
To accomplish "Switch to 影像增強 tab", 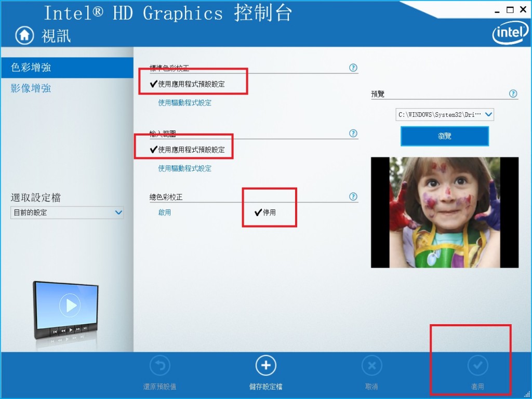I will click(31, 88).
